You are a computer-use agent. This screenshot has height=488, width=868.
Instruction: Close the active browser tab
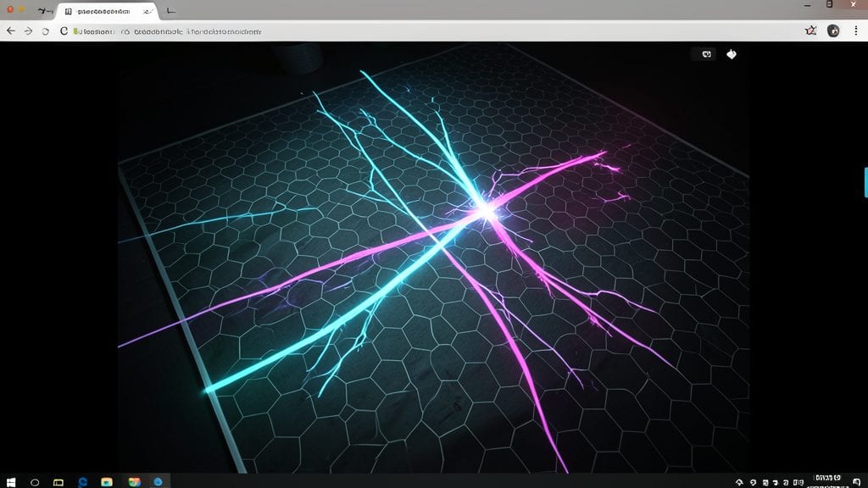coord(147,11)
